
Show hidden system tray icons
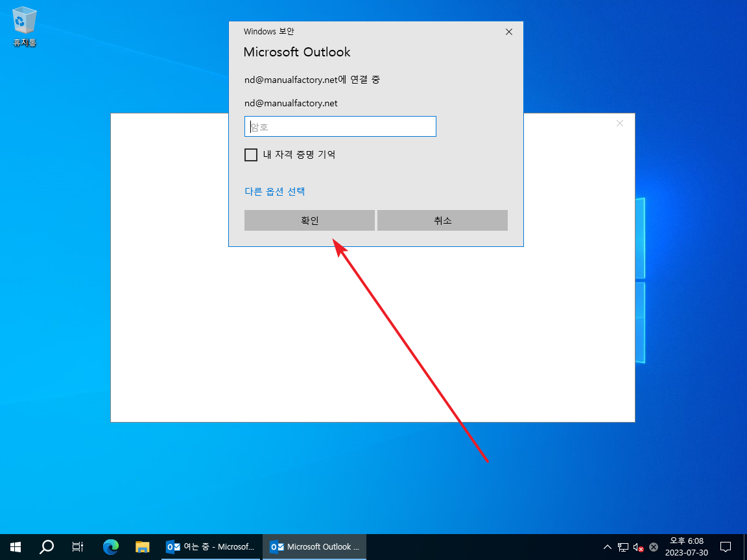pyautogui.click(x=608, y=546)
